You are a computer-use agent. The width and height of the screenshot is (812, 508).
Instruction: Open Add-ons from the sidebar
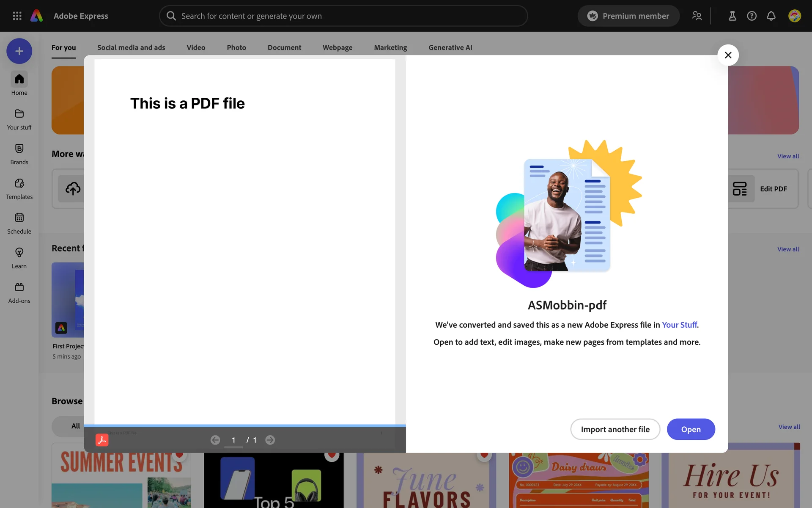(19, 293)
